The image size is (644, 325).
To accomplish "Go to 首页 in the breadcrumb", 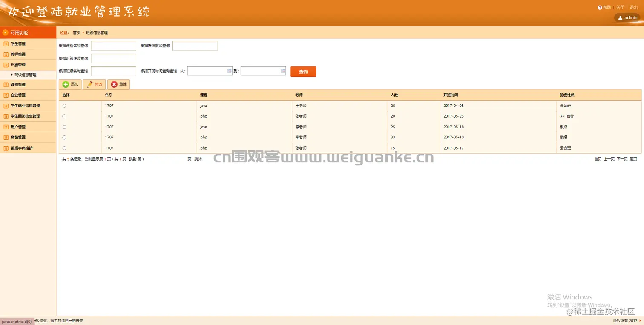I will (77, 32).
